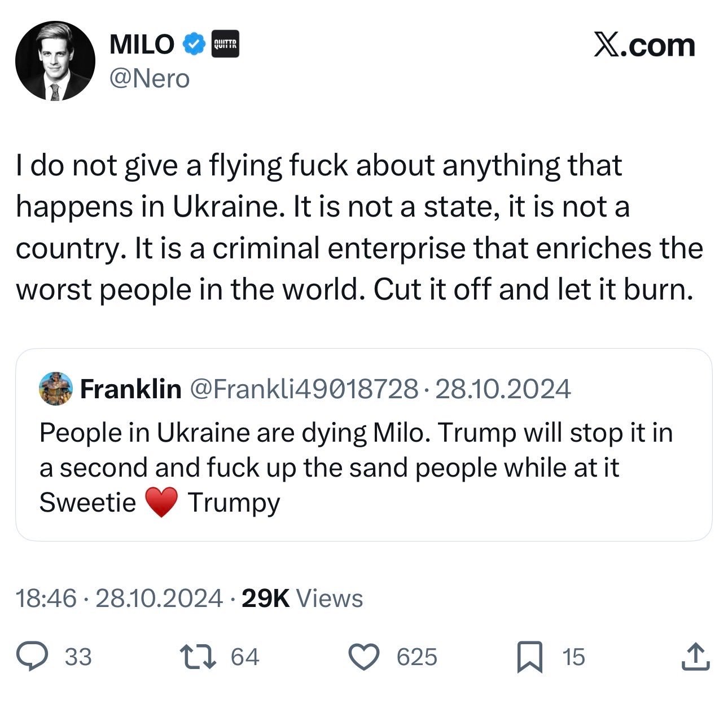Visit the @Nero handle link
This screenshot has width=728, height=704.
pos(149,79)
